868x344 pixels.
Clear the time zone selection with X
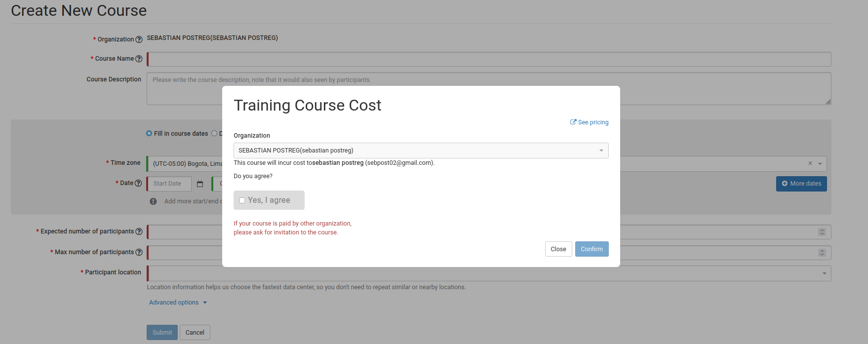pyautogui.click(x=810, y=163)
